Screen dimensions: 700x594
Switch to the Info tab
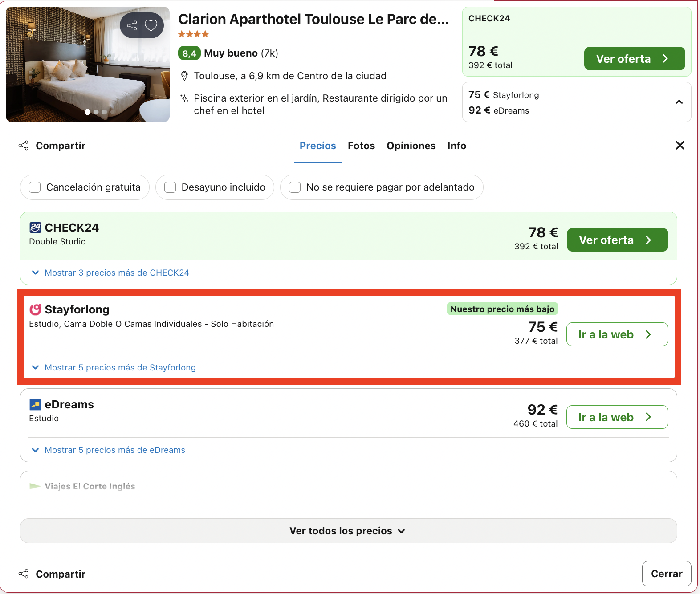tap(457, 146)
